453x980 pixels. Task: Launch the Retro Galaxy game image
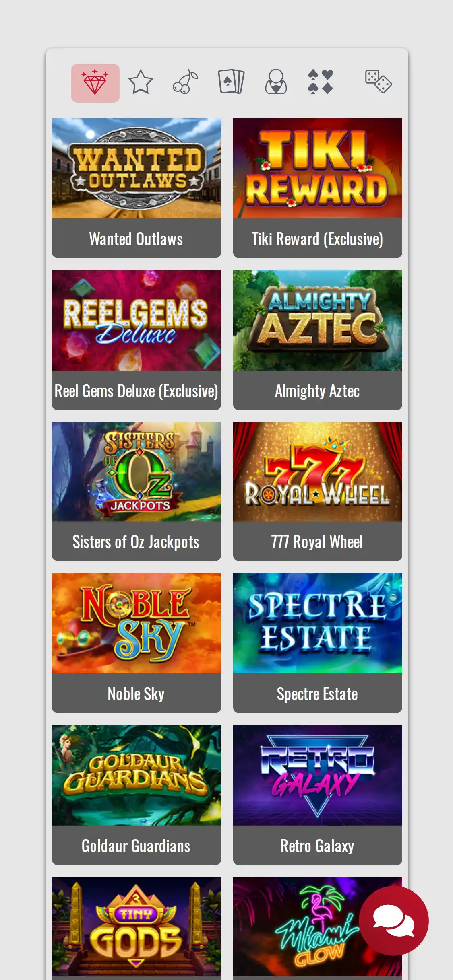(x=318, y=775)
